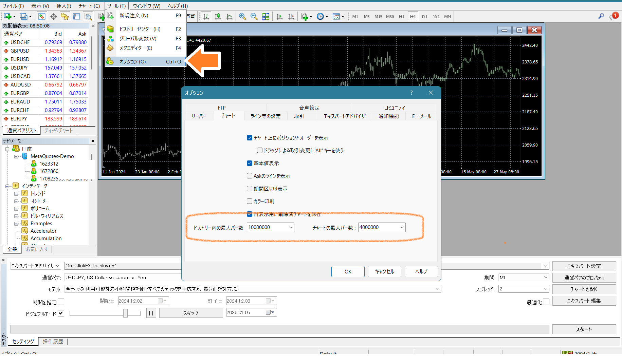Check the 期間区切り表示 checkbox

point(250,189)
